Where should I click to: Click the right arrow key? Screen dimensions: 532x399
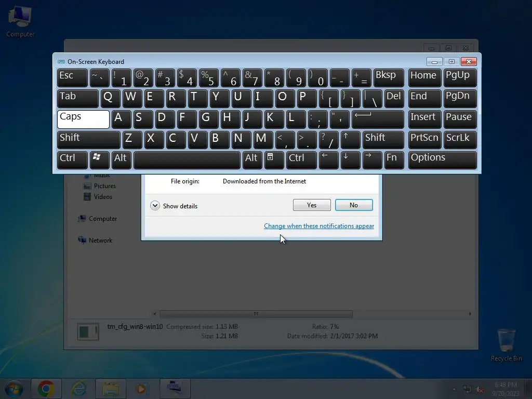(372, 160)
